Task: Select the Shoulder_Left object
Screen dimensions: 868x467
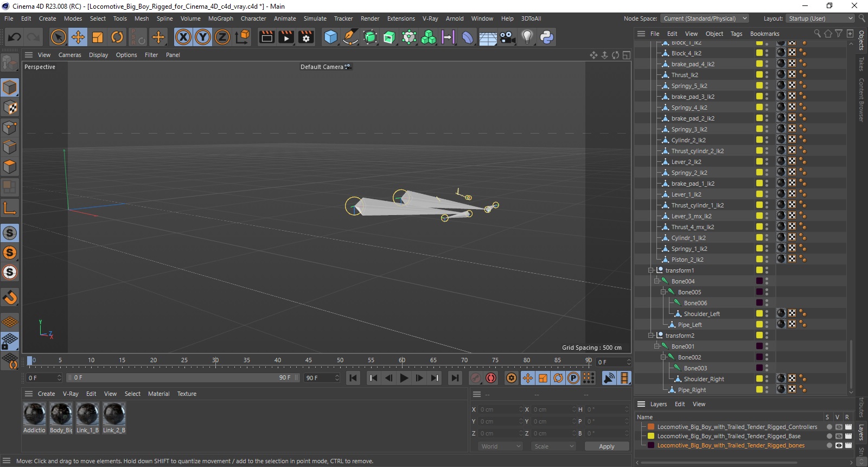Action: pyautogui.click(x=701, y=314)
